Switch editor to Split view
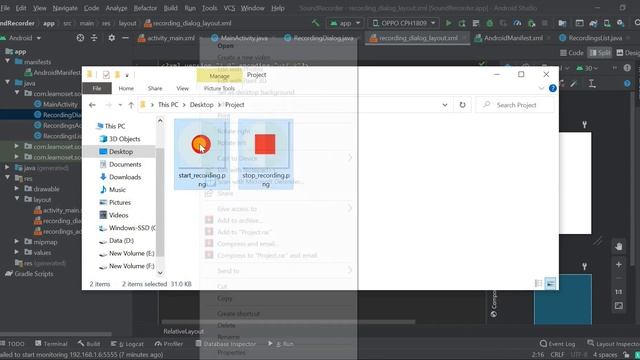 point(600,53)
